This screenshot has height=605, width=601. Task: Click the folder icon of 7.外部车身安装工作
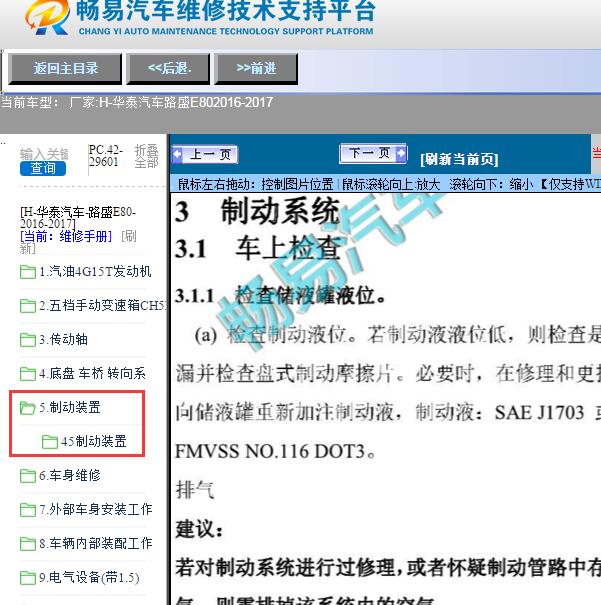(x=28, y=510)
